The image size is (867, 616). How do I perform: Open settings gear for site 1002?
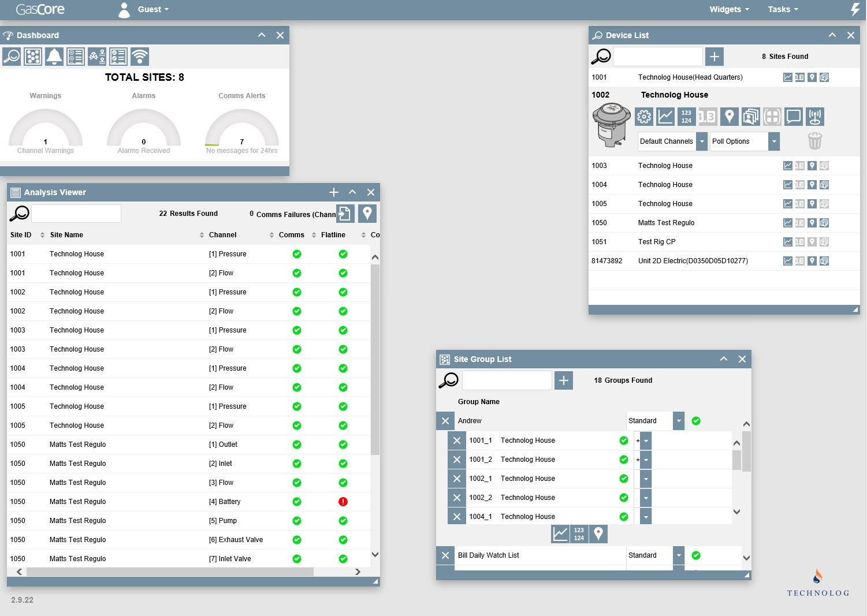pos(644,117)
